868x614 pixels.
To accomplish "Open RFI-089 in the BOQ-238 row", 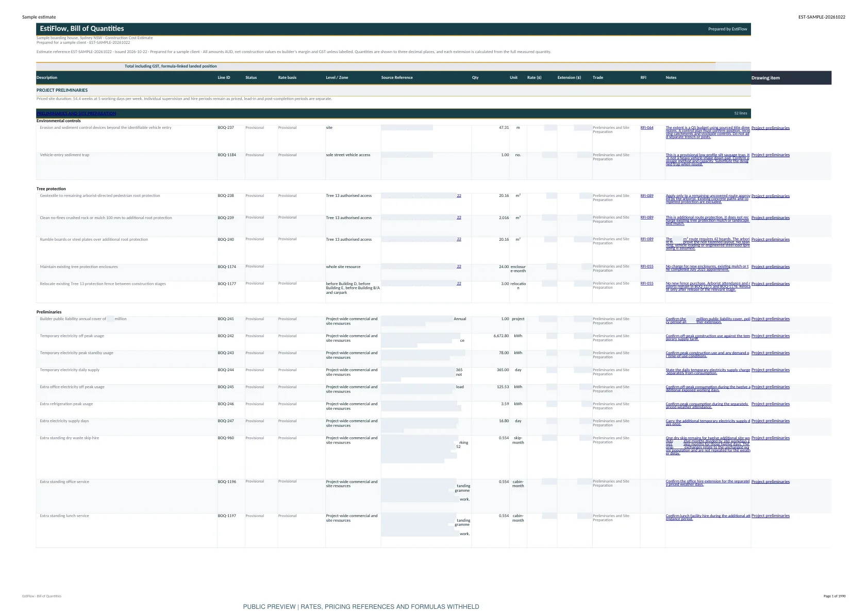I will coord(647,196).
